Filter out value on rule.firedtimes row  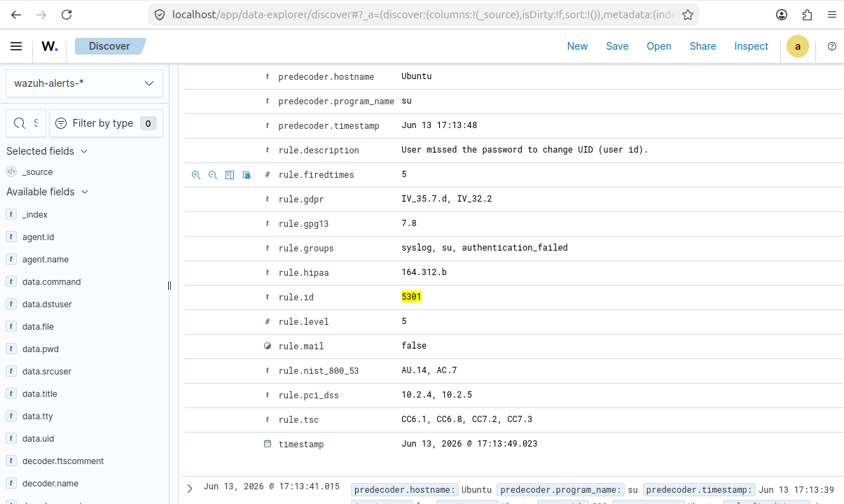tap(213, 175)
